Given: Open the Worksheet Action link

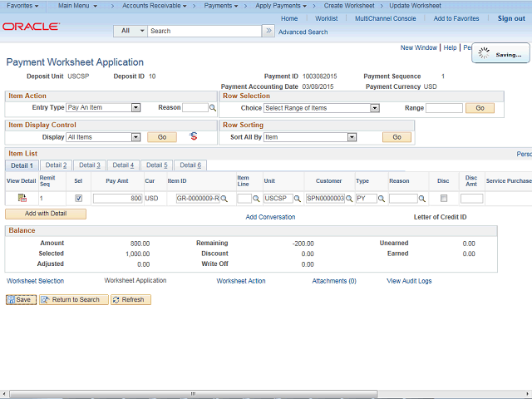Looking at the screenshot, I should [241, 281].
